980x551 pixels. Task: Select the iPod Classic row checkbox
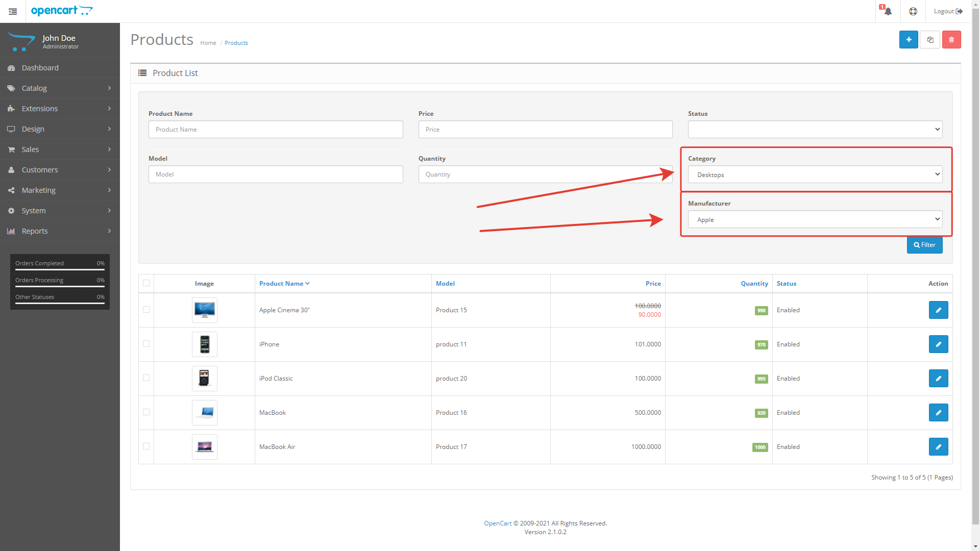[x=146, y=378]
